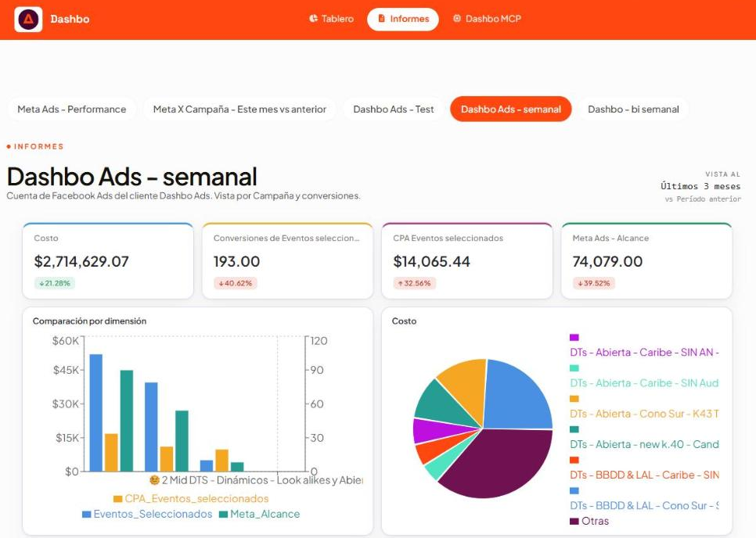This screenshot has height=538, width=756.
Task: Click the magenta legend square marker
Action: tap(574, 338)
